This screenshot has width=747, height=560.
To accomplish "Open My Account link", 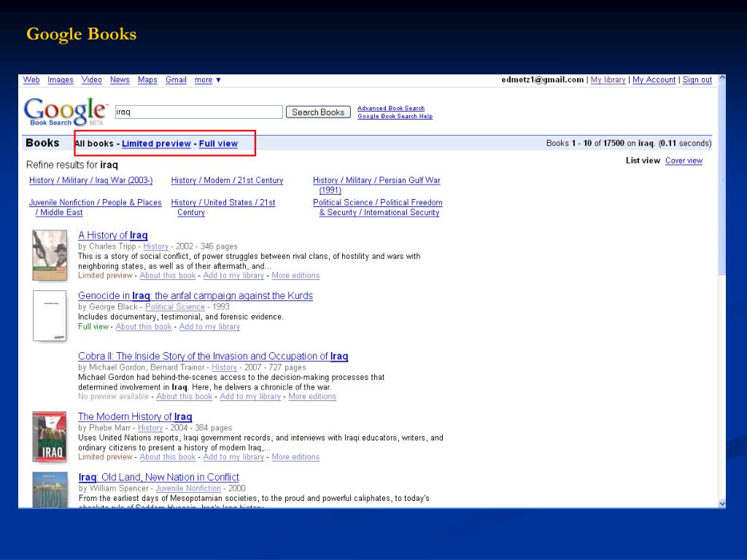I will [x=654, y=80].
